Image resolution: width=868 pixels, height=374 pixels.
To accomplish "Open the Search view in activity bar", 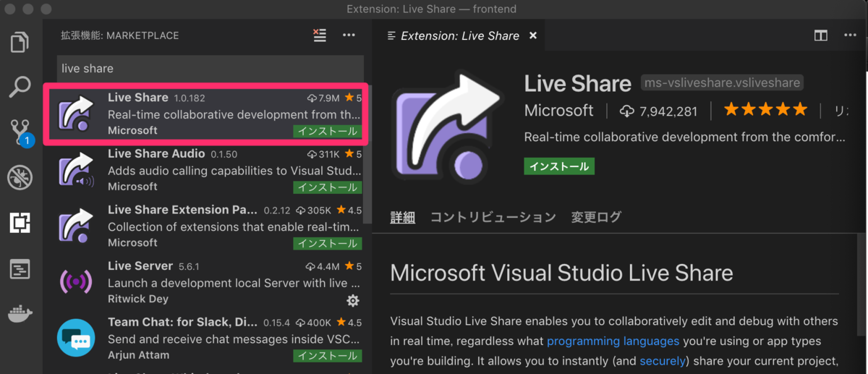I will [20, 87].
